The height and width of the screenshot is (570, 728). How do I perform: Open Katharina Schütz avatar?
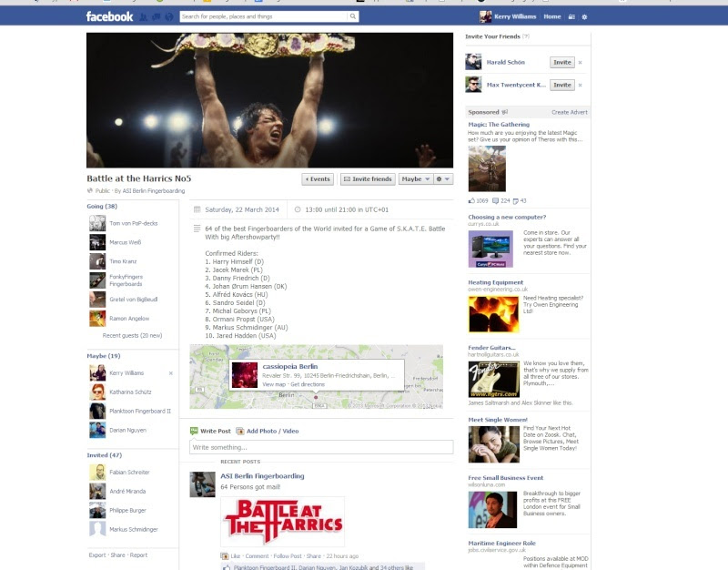(97, 392)
